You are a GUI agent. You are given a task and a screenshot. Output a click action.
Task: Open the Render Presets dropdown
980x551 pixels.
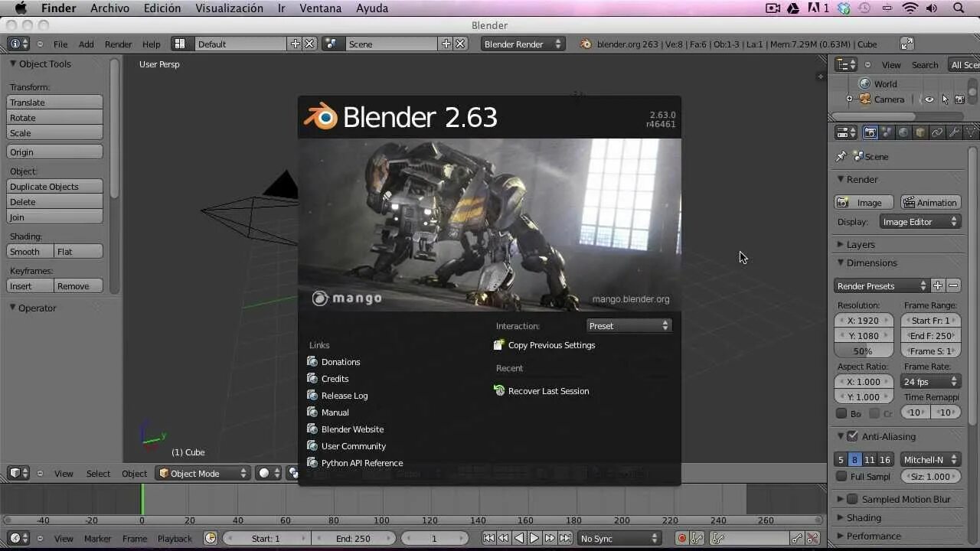[x=881, y=285]
